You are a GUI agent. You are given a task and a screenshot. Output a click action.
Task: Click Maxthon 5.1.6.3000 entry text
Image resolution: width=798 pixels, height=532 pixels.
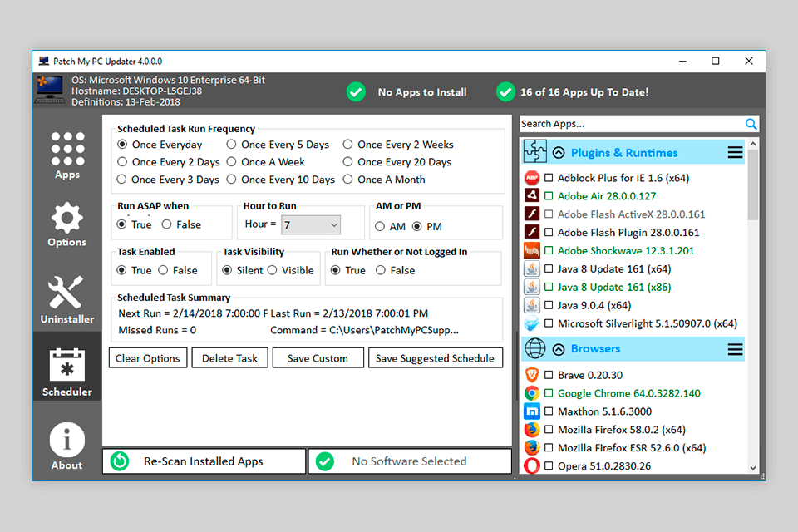[x=604, y=411]
